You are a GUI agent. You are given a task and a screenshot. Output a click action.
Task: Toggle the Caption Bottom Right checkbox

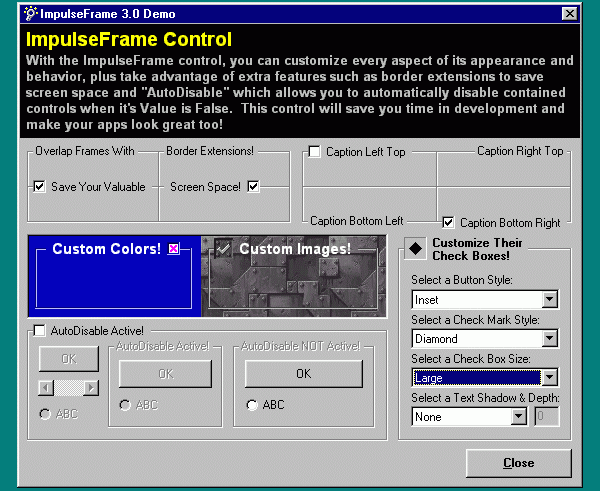point(448,222)
